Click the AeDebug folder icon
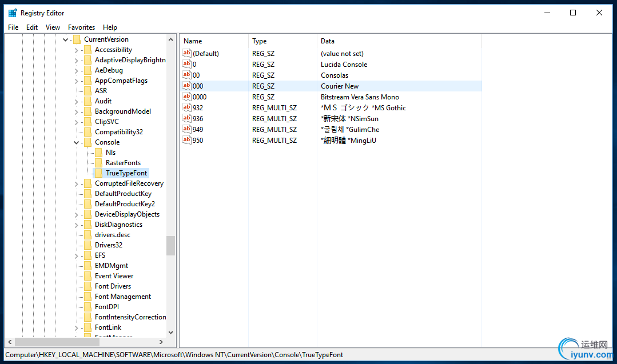The image size is (617, 364). click(x=87, y=70)
